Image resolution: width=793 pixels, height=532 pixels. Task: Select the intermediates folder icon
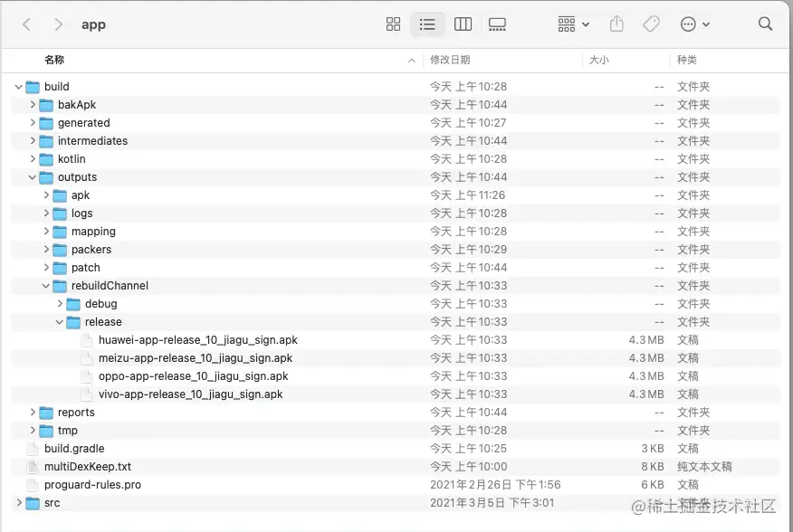(46, 142)
